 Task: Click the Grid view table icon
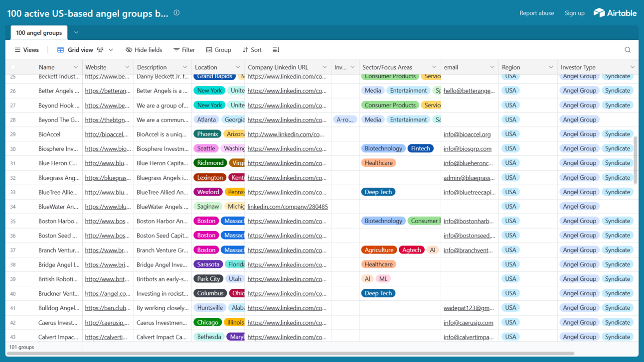tap(60, 50)
